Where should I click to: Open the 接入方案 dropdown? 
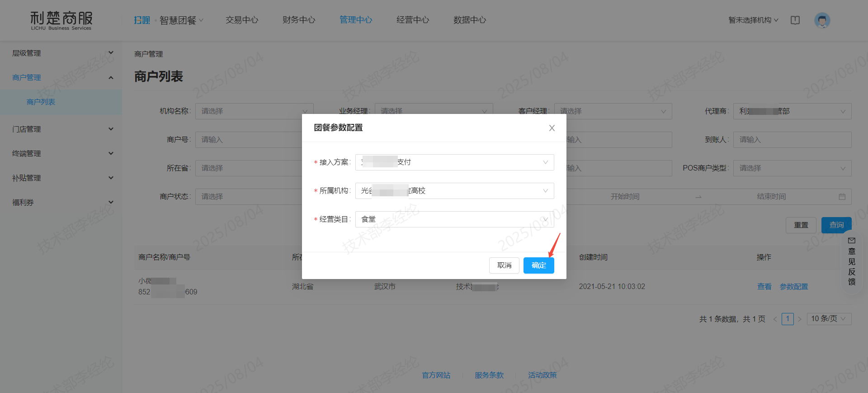click(454, 162)
